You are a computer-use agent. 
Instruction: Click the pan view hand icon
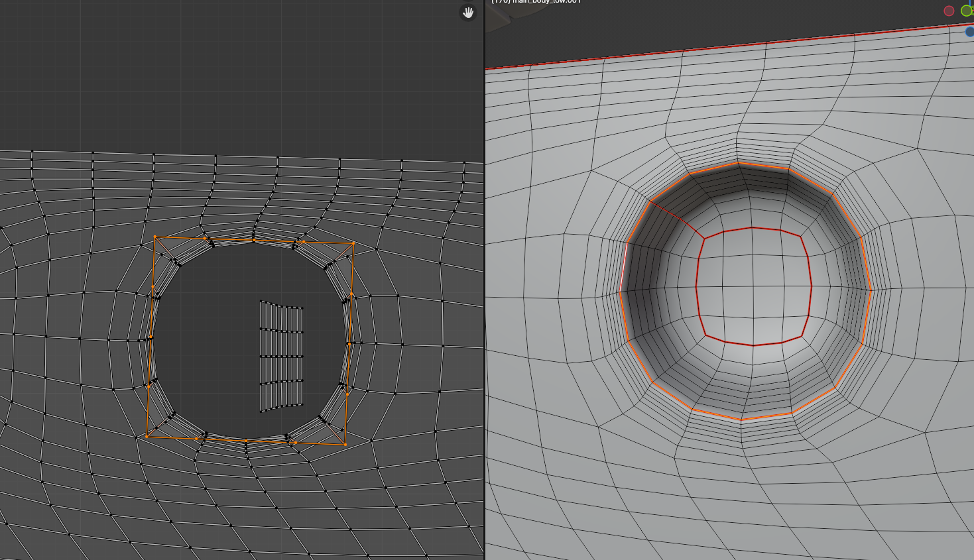click(468, 13)
